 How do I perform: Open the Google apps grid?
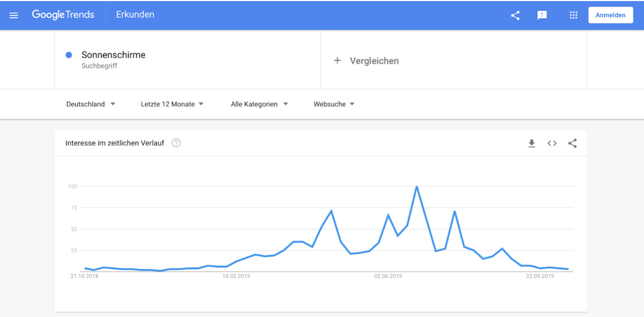point(573,15)
